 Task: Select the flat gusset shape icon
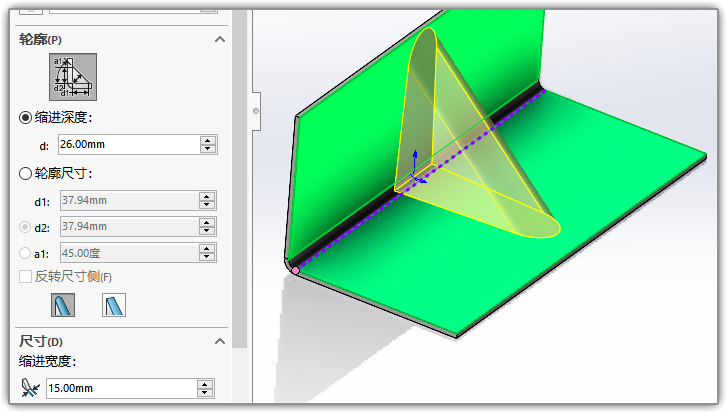coord(114,305)
